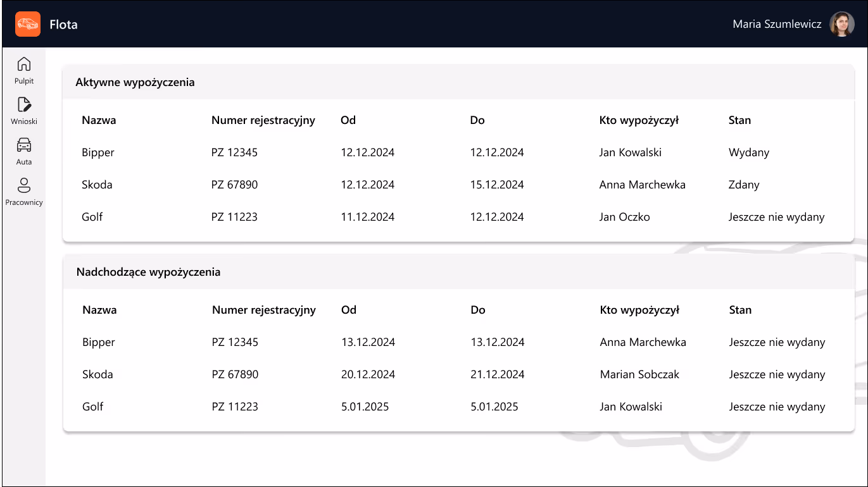868x487 pixels.
Task: Open the Pulpit home icon
Action: coord(24,64)
